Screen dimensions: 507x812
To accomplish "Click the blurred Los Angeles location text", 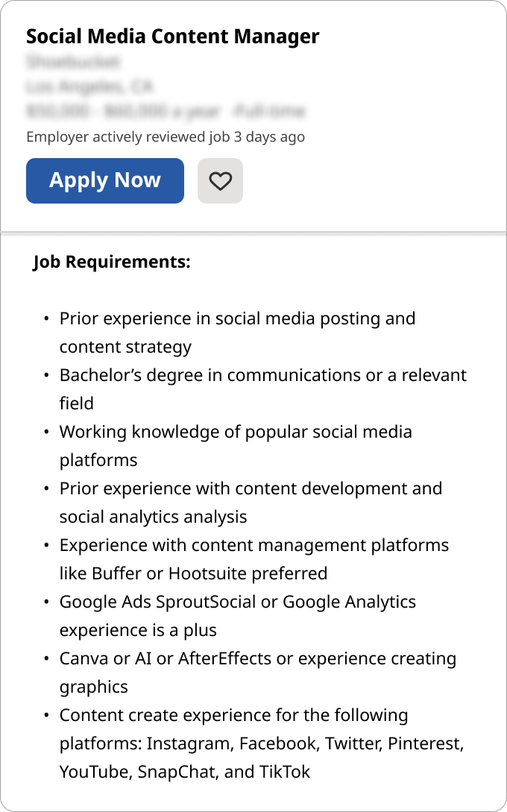I will tap(89, 86).
